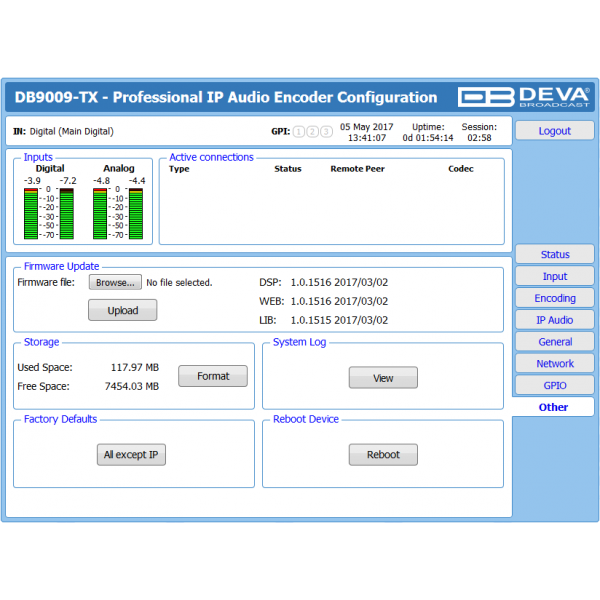Click the 'Remote Peer' column header
The width and height of the screenshot is (600, 600).
pos(357,169)
